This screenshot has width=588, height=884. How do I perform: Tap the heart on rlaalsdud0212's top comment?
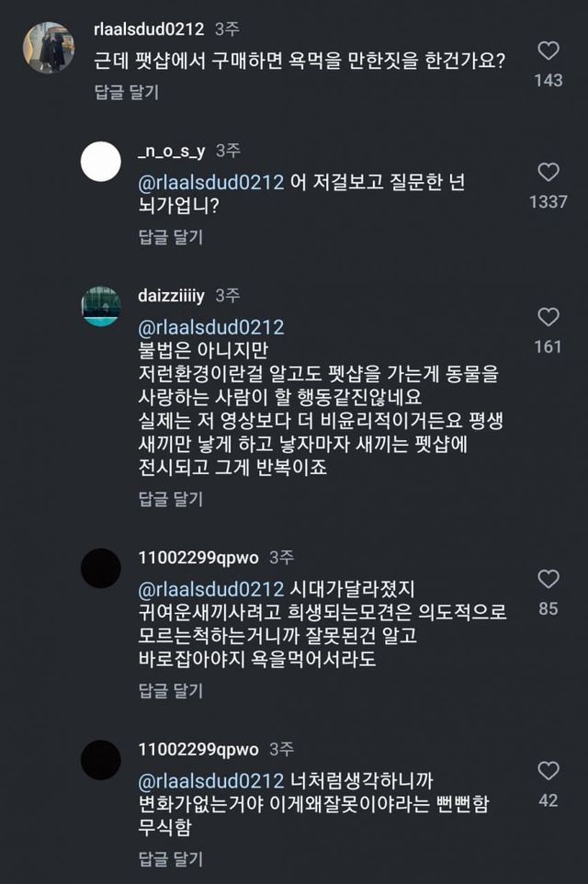548,50
